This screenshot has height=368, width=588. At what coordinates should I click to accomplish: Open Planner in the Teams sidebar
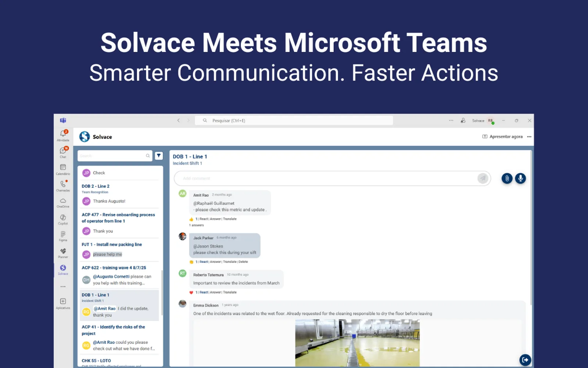click(63, 253)
